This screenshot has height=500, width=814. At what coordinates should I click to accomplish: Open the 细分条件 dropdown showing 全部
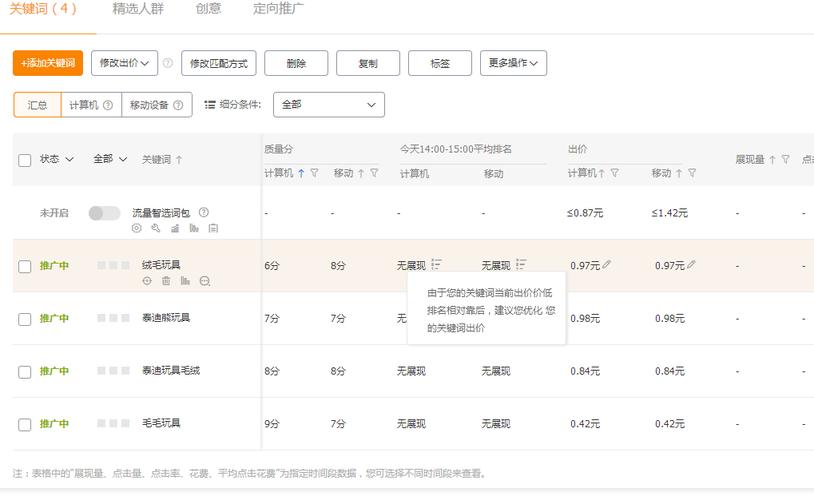coord(328,104)
